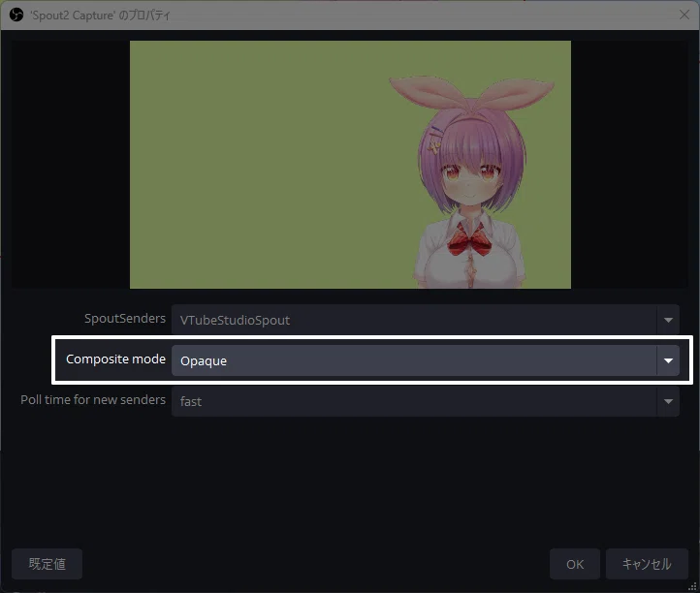Screen dimensions: 700x593
Task: Click the キャンセル cancel button
Action: point(647,564)
